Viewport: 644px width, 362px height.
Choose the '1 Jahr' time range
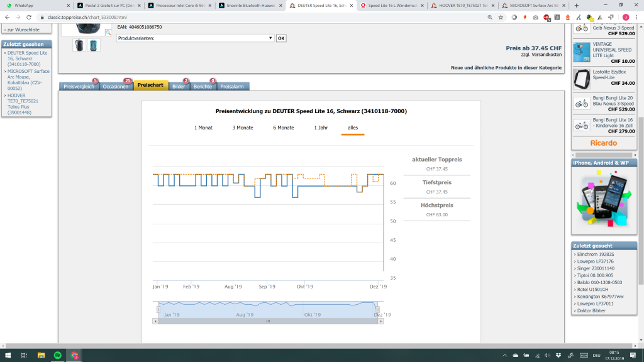click(321, 128)
